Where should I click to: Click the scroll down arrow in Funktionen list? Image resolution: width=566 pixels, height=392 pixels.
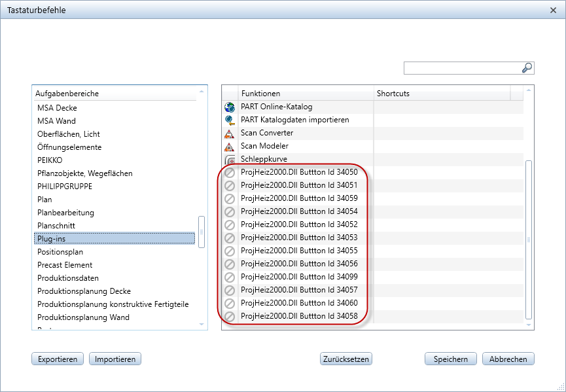point(529,325)
